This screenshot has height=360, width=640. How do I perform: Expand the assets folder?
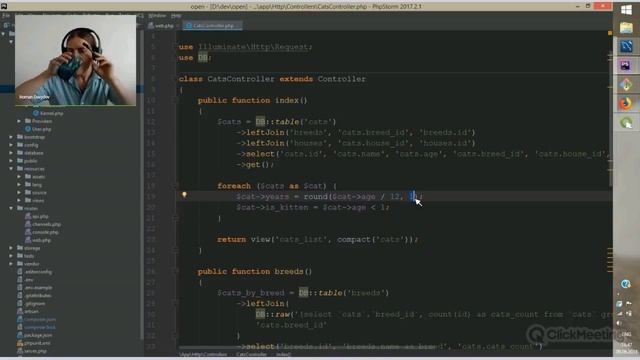point(19,177)
